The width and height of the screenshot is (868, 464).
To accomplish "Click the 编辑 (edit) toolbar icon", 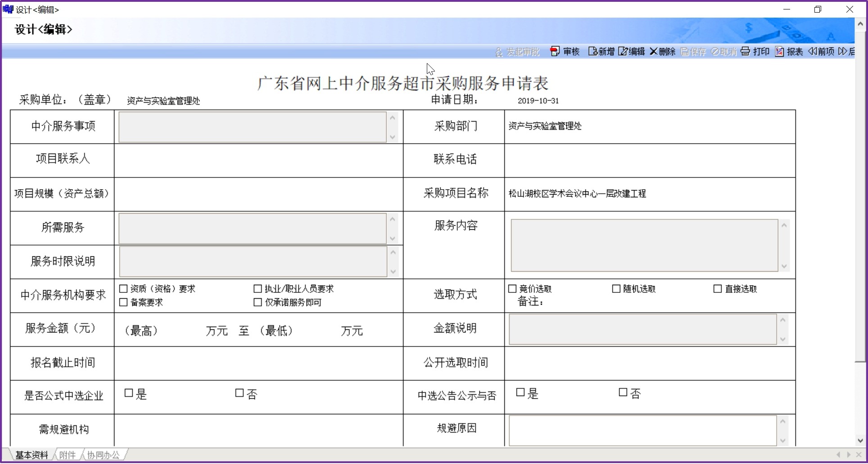I will tap(623, 51).
